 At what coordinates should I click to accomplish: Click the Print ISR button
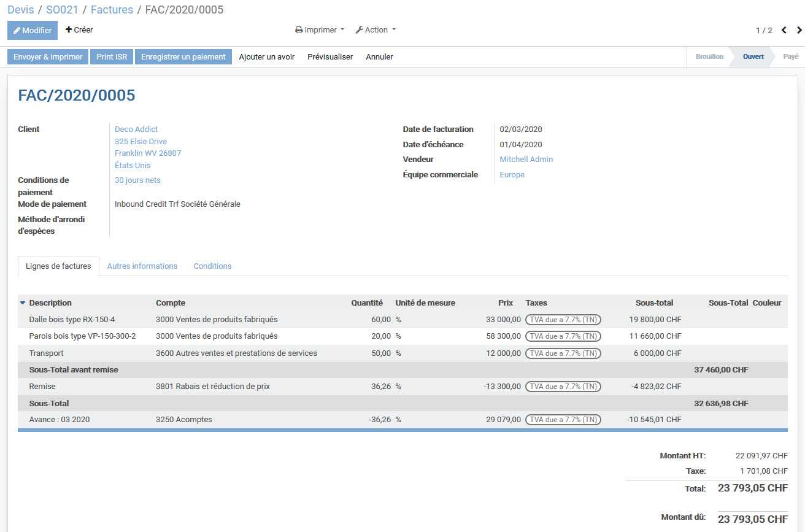tap(112, 57)
